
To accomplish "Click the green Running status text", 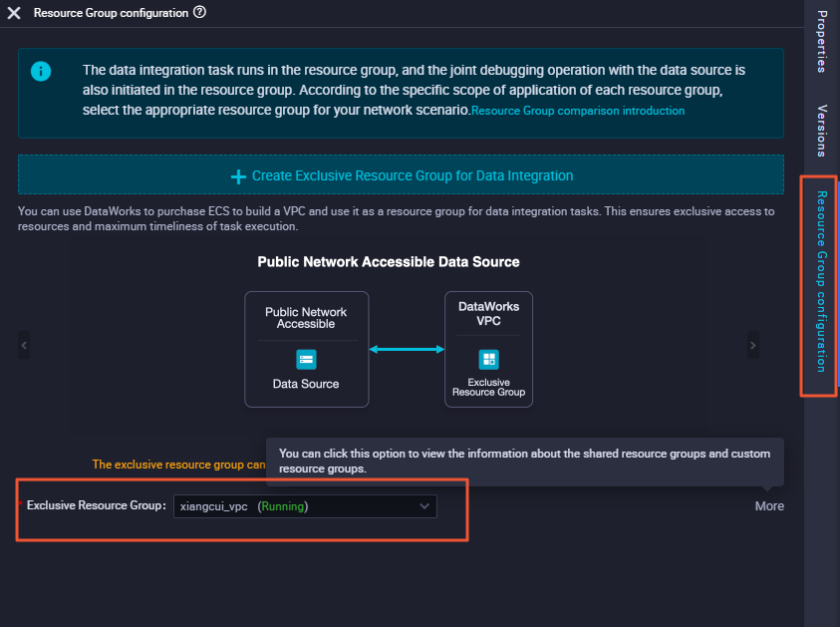I will pyautogui.click(x=282, y=506).
